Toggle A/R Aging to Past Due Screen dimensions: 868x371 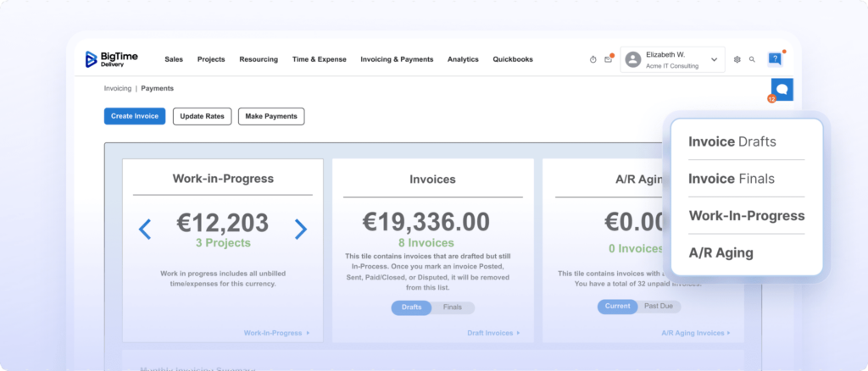coord(658,307)
